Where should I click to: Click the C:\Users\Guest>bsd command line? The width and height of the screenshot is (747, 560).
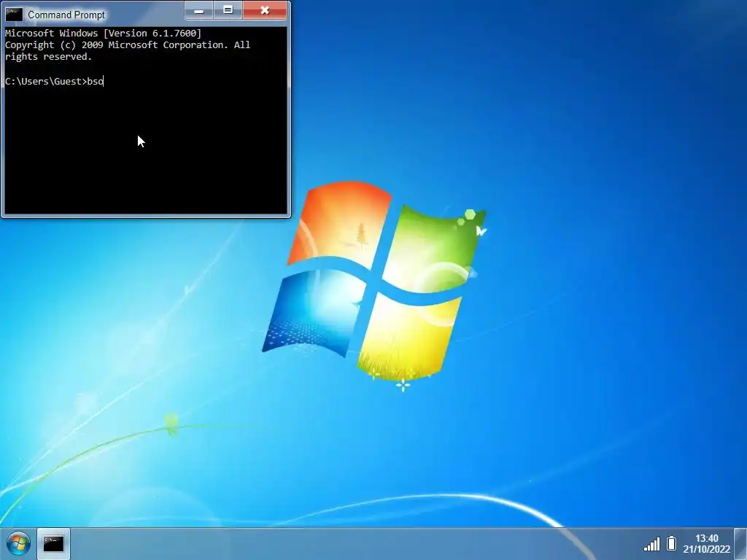(x=54, y=82)
